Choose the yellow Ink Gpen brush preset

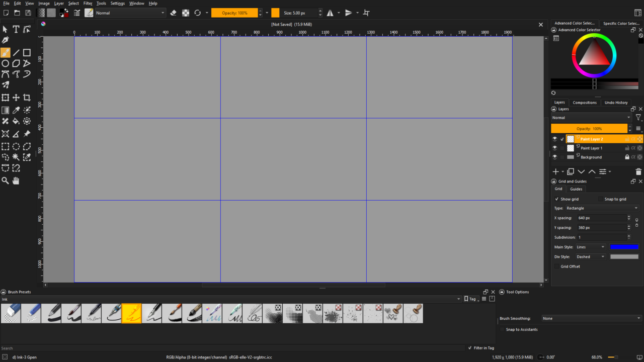tap(131, 313)
